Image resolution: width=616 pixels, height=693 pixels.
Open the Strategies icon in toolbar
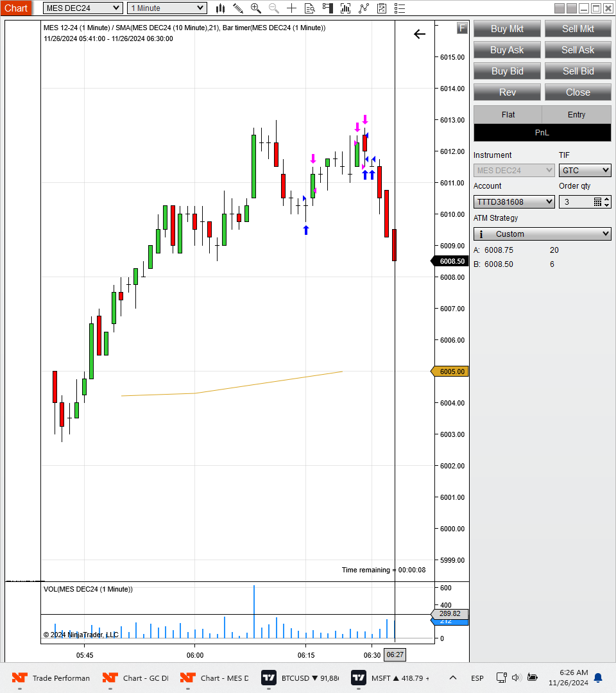click(364, 8)
